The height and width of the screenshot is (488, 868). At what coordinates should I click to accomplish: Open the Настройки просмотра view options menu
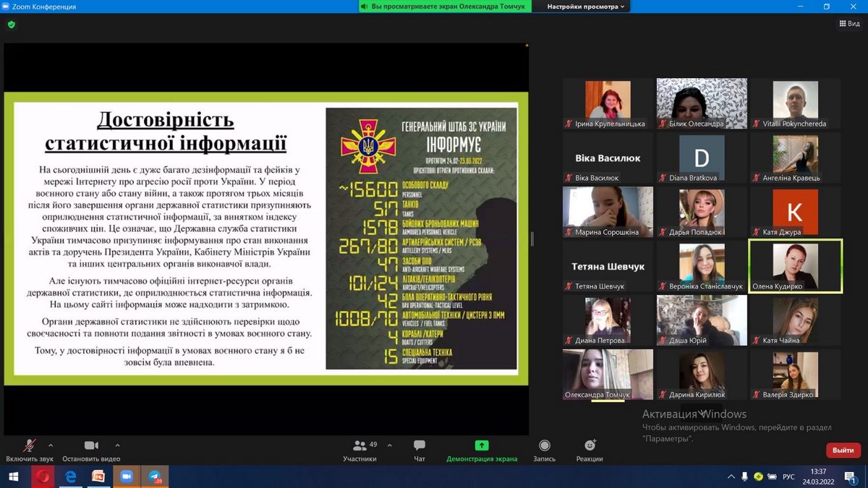pyautogui.click(x=587, y=7)
